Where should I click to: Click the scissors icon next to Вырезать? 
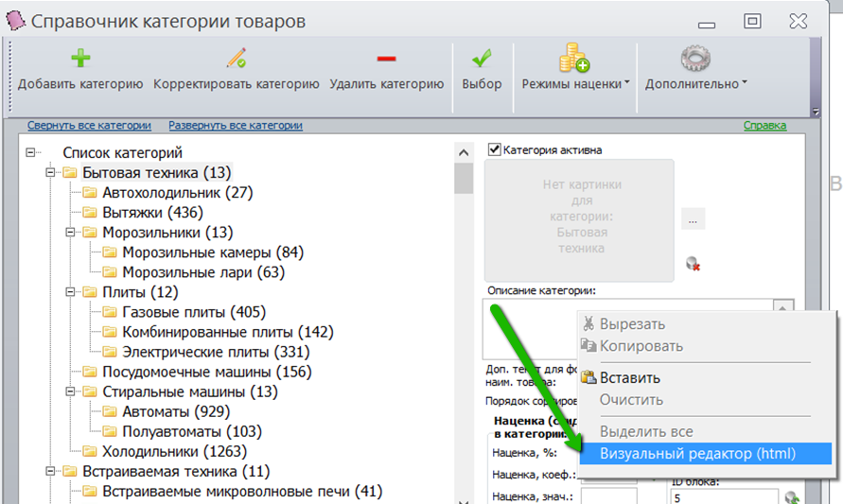pos(588,323)
